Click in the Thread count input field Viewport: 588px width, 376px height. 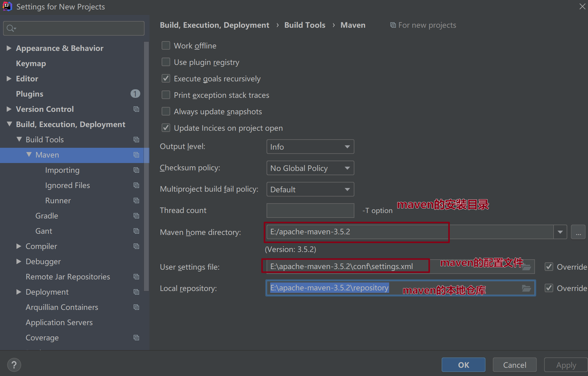coord(310,211)
